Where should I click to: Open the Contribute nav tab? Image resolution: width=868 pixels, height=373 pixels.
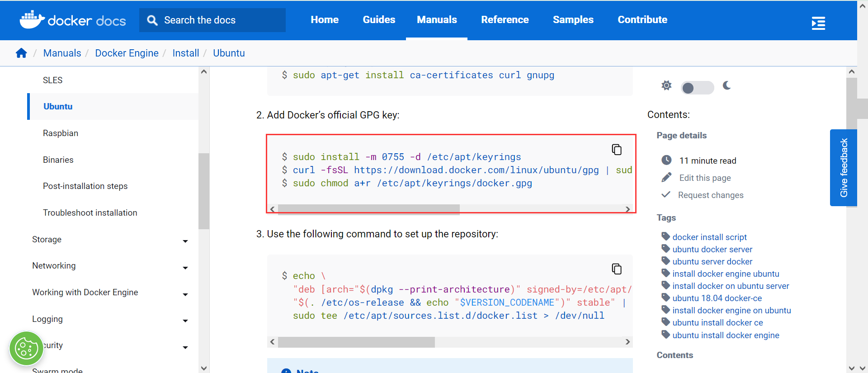pos(642,20)
